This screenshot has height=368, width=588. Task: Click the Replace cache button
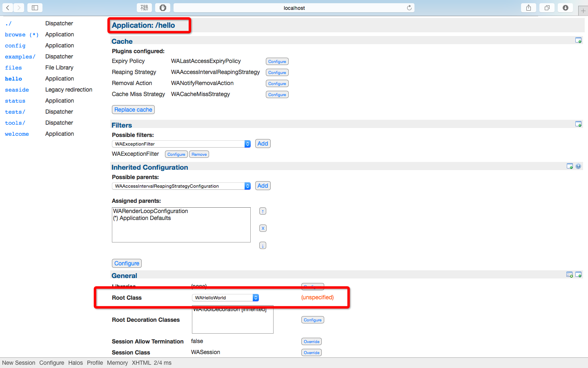(x=133, y=110)
